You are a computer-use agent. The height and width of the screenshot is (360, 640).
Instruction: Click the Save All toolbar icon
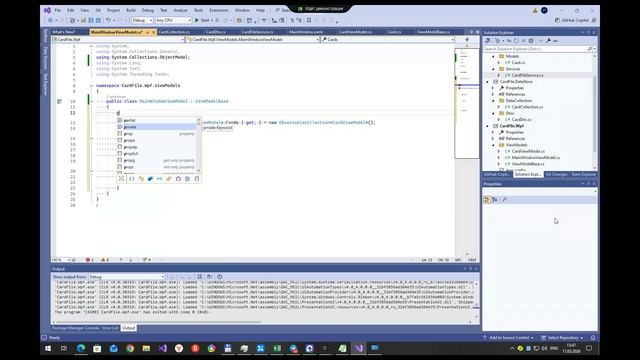pyautogui.click(x=98, y=20)
